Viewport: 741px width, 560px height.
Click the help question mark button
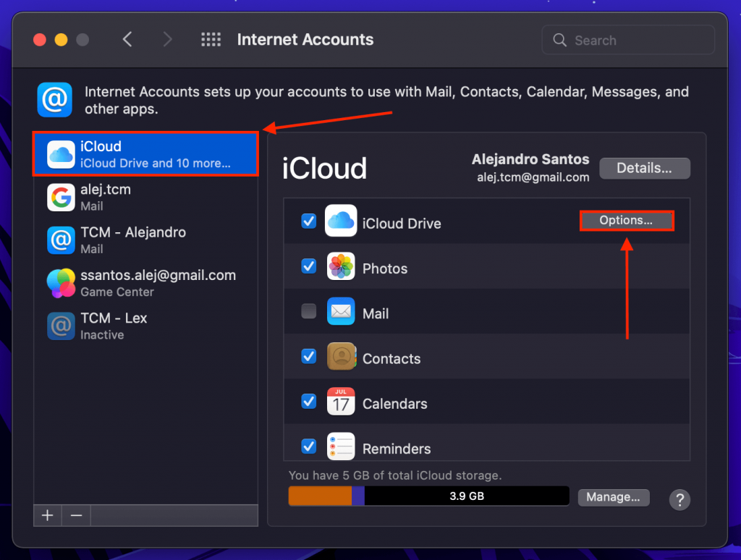click(679, 499)
